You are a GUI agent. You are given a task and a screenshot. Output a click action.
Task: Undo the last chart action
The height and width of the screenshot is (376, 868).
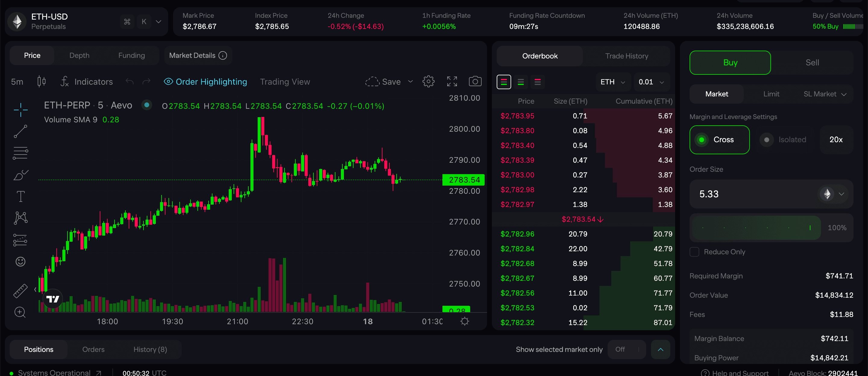click(129, 82)
